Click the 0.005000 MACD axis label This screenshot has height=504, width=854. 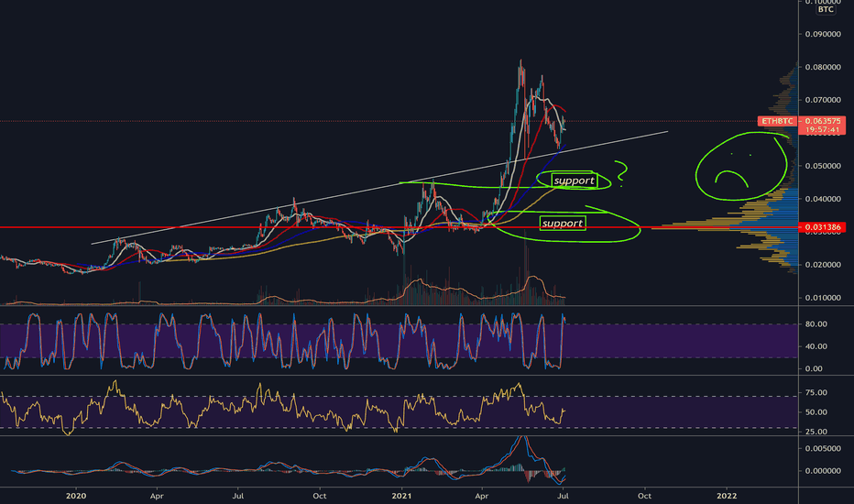click(823, 448)
